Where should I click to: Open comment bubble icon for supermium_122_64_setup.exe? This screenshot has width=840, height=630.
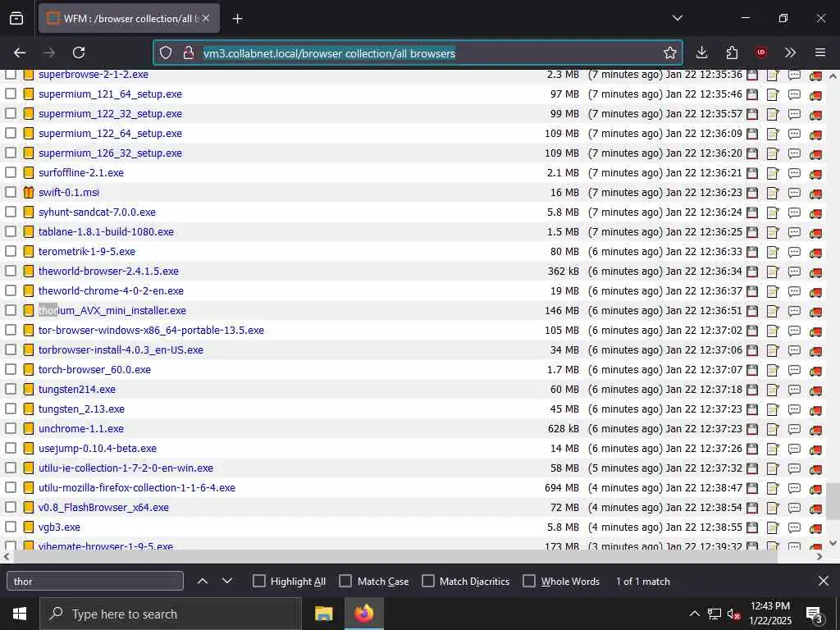pyautogui.click(x=794, y=134)
